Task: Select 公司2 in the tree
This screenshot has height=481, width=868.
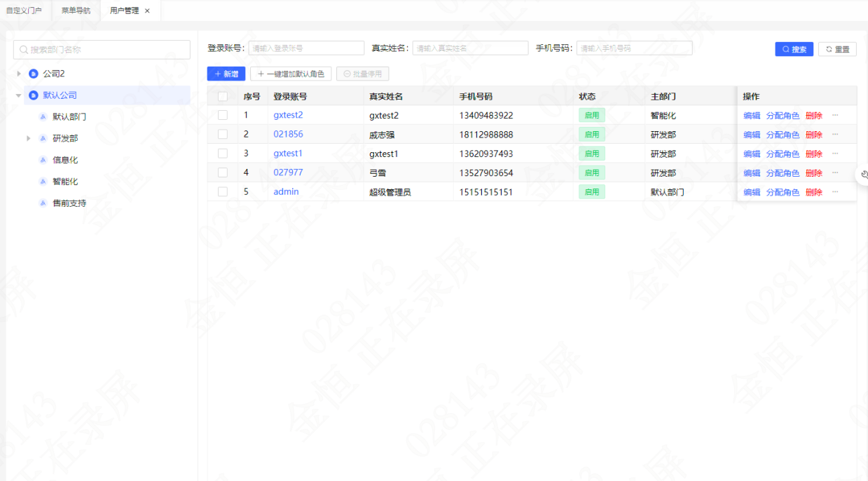Action: [54, 74]
